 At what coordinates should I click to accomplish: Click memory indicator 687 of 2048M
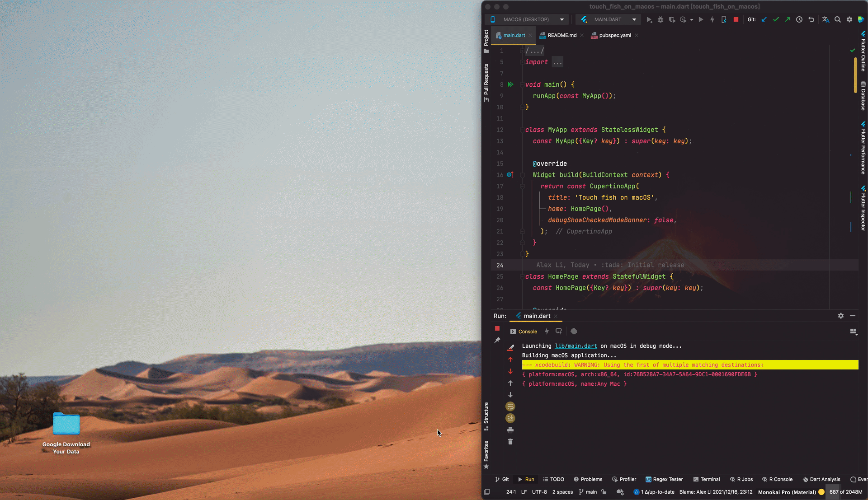coord(845,492)
